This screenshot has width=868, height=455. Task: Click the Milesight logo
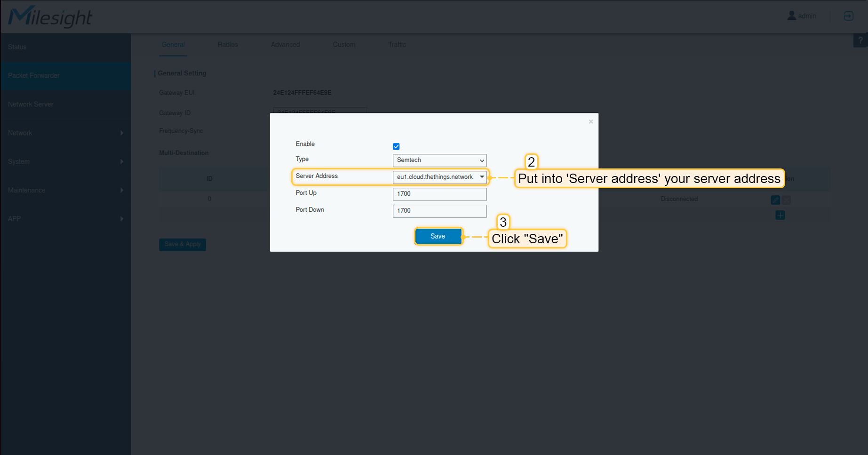coord(50,17)
